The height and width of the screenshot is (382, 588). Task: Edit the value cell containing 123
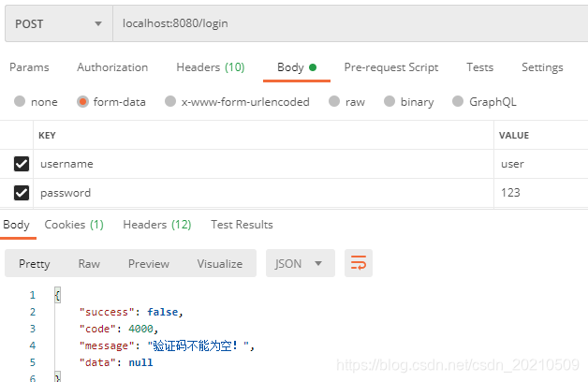[x=541, y=193]
